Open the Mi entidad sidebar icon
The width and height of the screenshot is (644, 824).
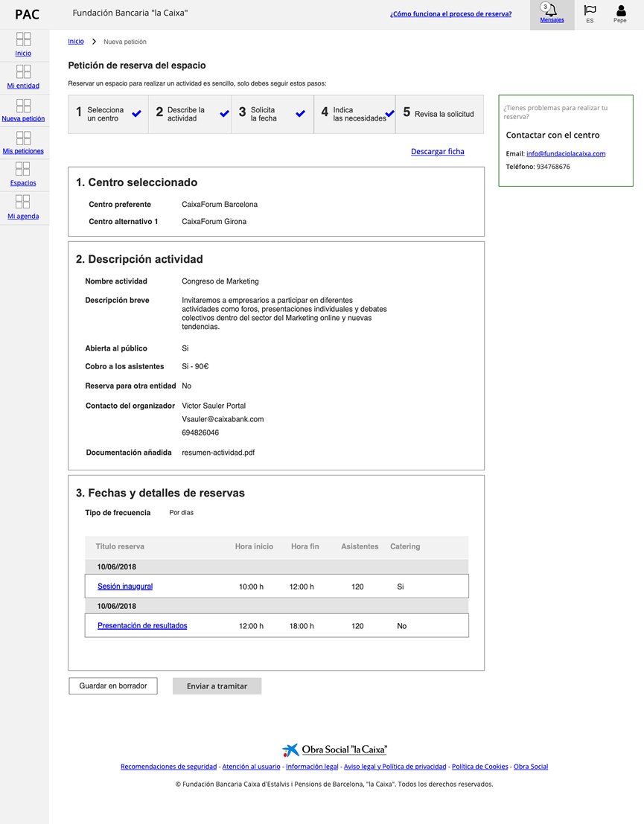[x=23, y=78]
